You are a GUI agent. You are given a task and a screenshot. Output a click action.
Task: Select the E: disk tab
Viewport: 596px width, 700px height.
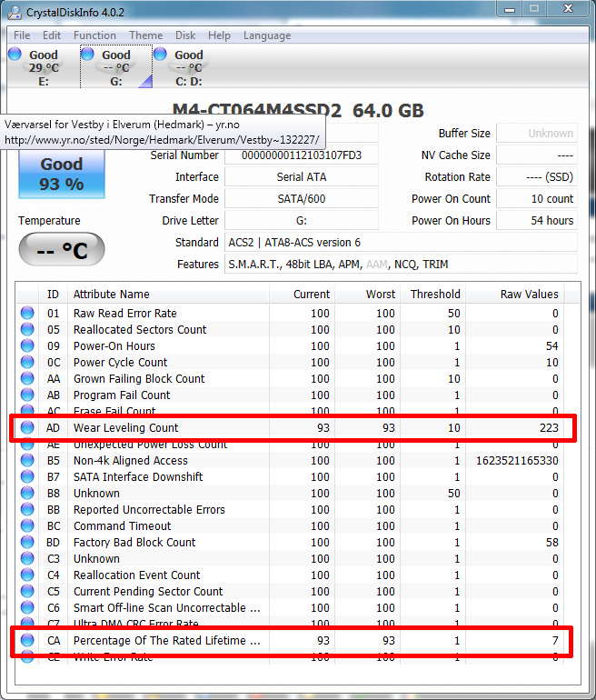click(x=44, y=67)
